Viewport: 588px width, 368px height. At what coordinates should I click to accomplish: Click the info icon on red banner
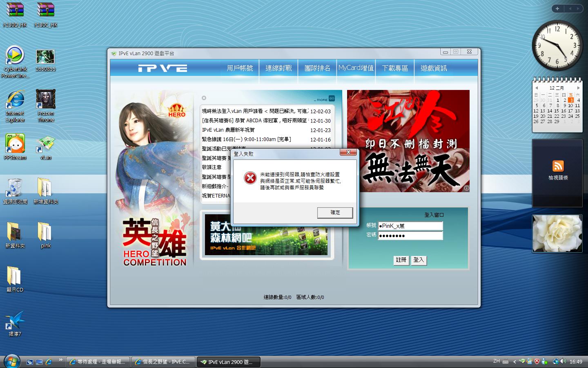pos(466,188)
